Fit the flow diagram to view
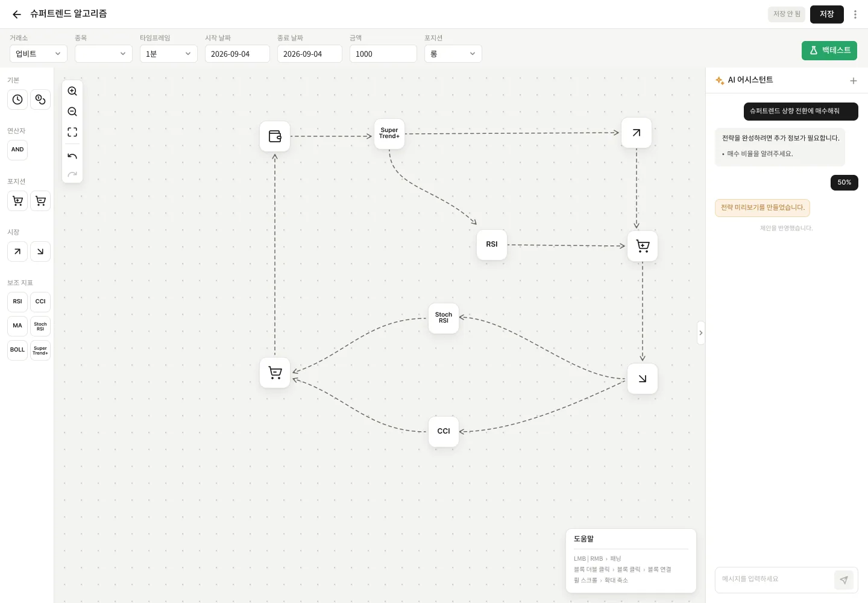 72,132
